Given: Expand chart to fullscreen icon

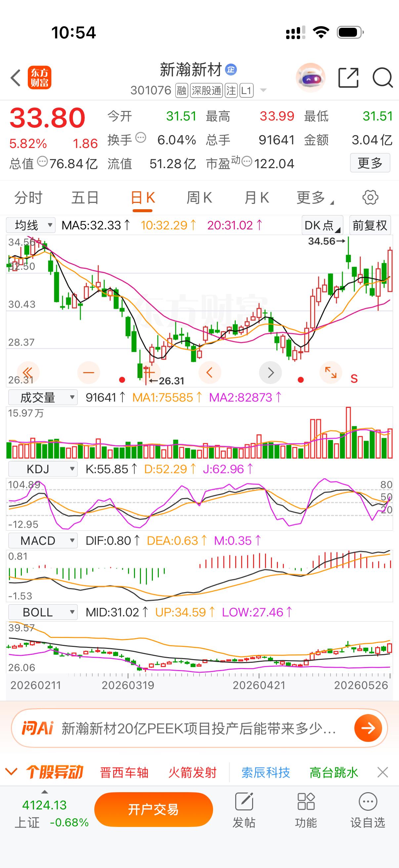Looking at the screenshot, I should [x=331, y=373].
